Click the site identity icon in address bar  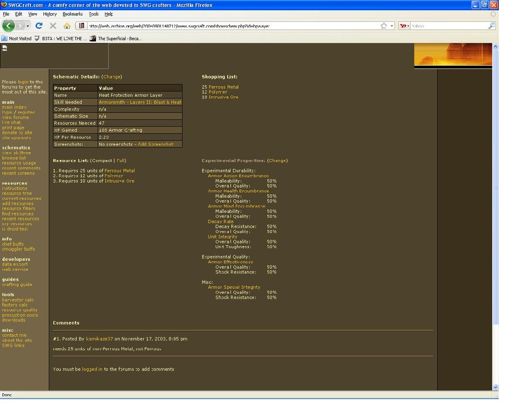82,26
